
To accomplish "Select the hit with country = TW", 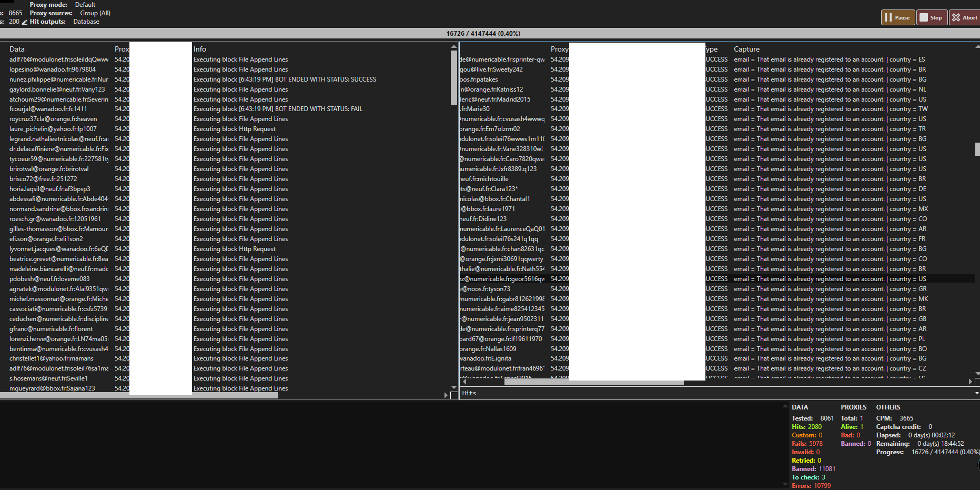I will pyautogui.click(x=718, y=109).
